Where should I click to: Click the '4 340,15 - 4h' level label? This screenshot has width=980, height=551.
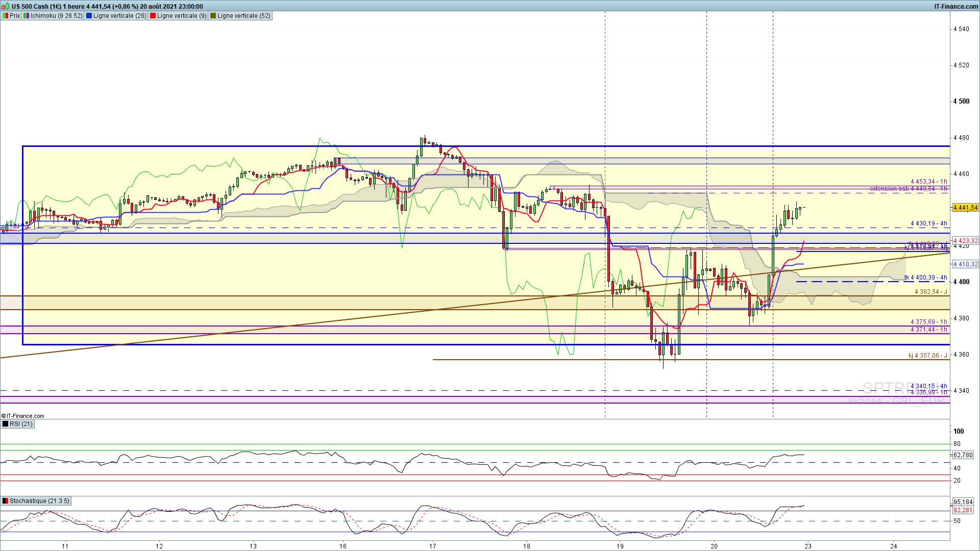coord(929,386)
